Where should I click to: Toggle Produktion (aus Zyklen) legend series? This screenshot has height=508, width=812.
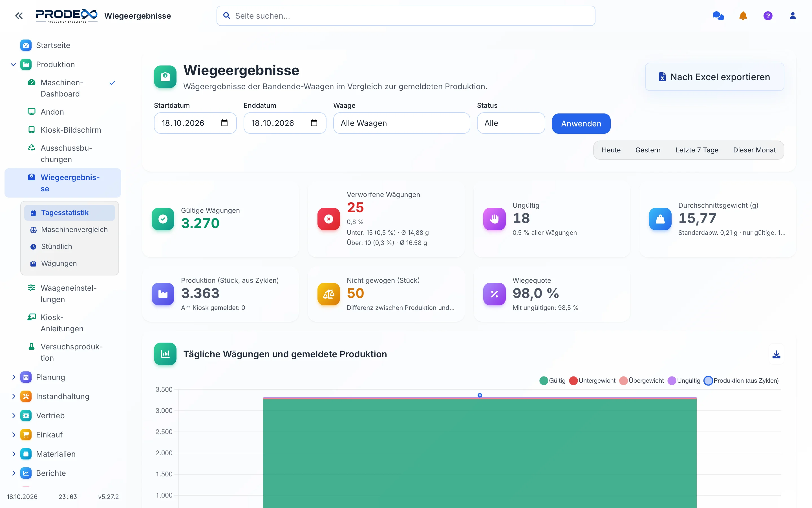pyautogui.click(x=741, y=381)
